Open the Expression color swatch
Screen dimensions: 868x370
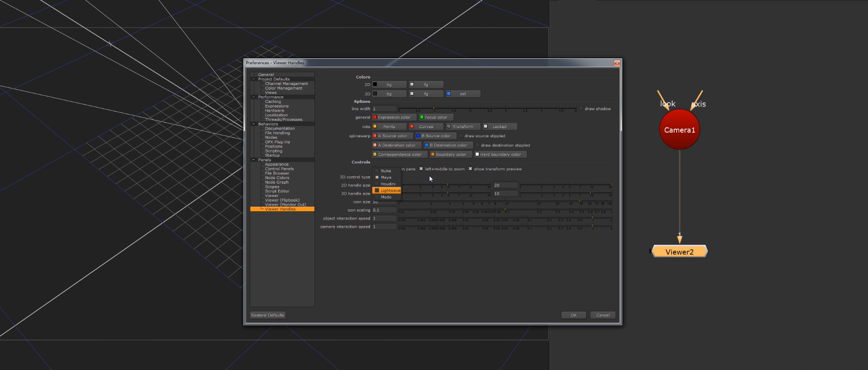(x=394, y=117)
